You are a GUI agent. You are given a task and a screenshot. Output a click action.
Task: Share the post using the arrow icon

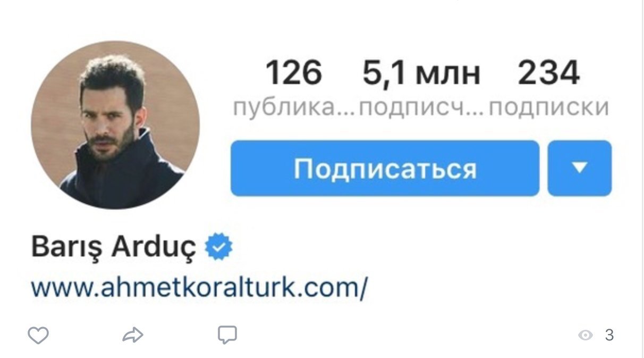pyautogui.click(x=133, y=335)
